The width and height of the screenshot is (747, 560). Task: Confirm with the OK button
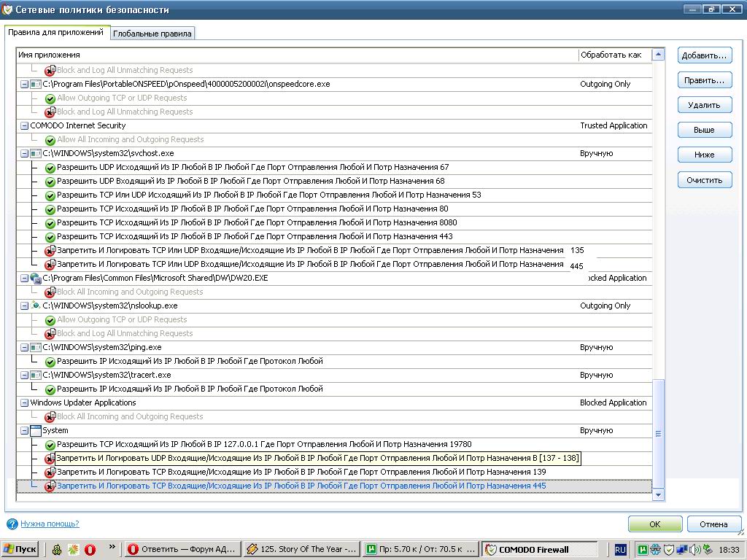(655, 524)
